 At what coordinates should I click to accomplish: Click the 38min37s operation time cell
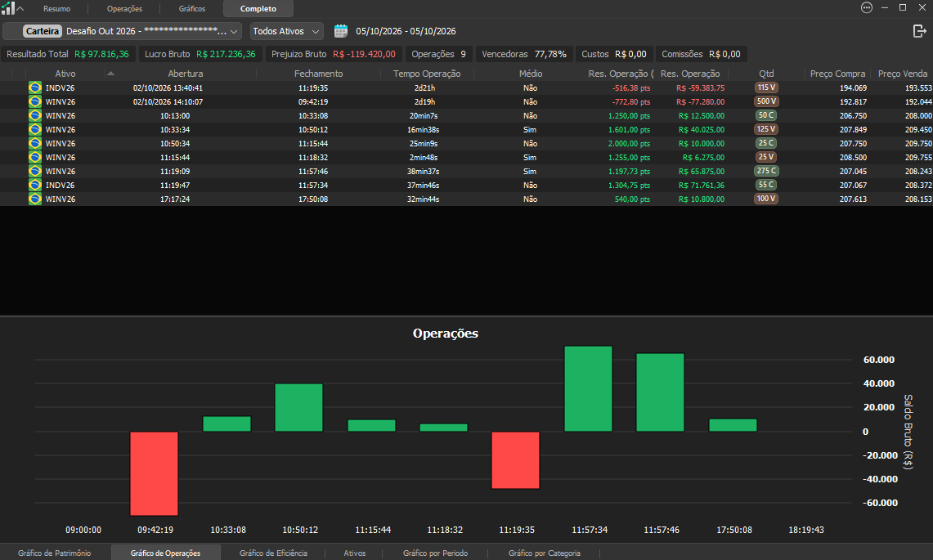tap(423, 172)
